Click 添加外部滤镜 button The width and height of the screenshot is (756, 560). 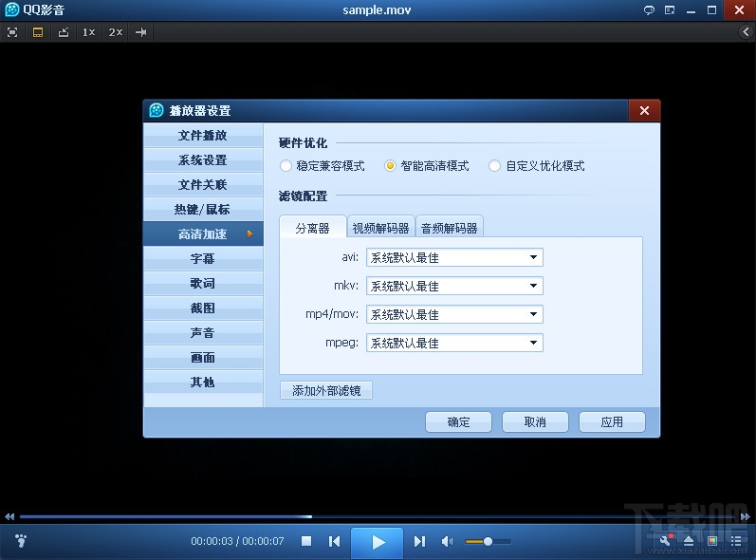coord(326,390)
